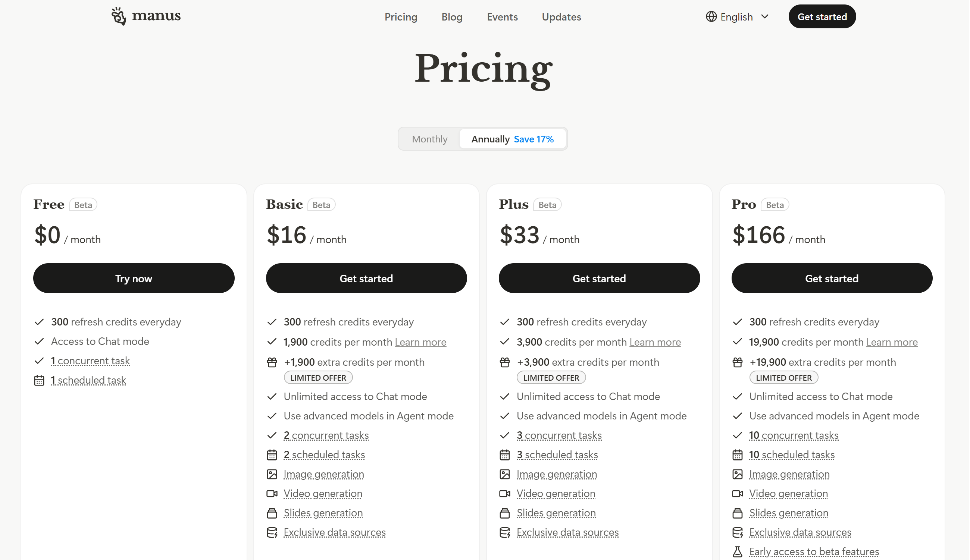This screenshot has height=560, width=970.
Task: Click the Manus hand logo icon
Action: 119,16
